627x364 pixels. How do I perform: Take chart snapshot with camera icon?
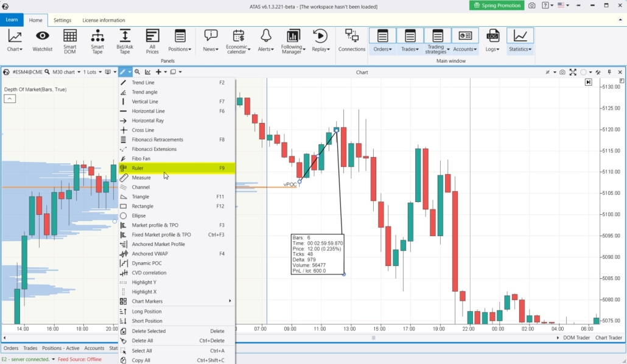tap(562, 72)
